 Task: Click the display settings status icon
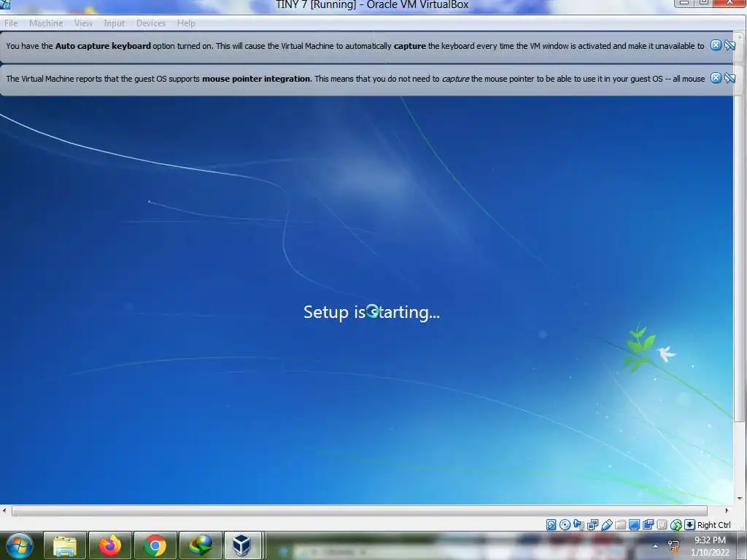[x=634, y=525]
